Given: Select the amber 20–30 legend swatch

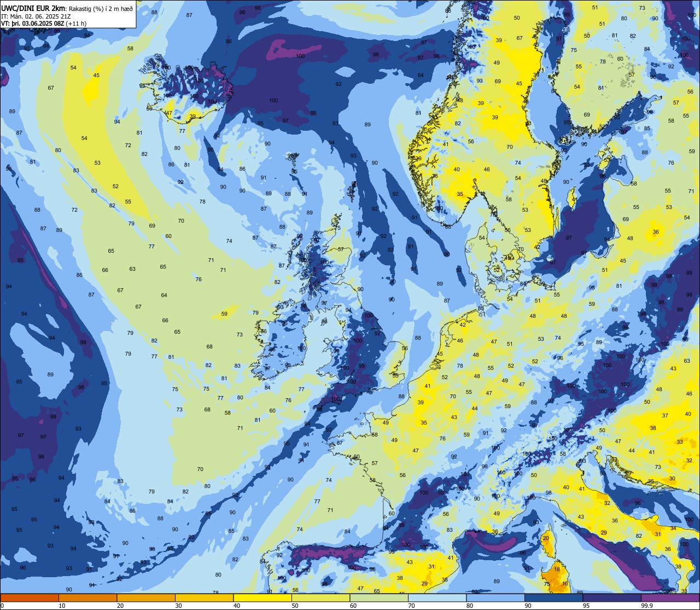Looking at the screenshot, I should click(x=146, y=597).
